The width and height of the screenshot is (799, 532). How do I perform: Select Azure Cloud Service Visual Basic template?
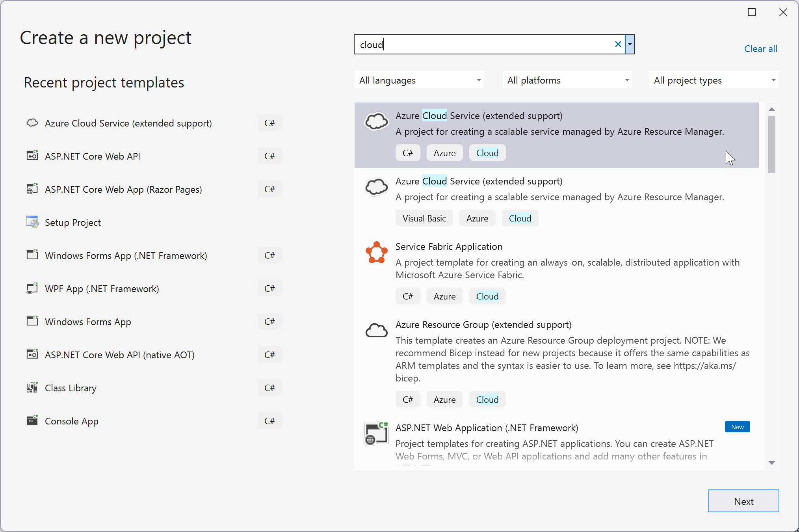pos(558,199)
